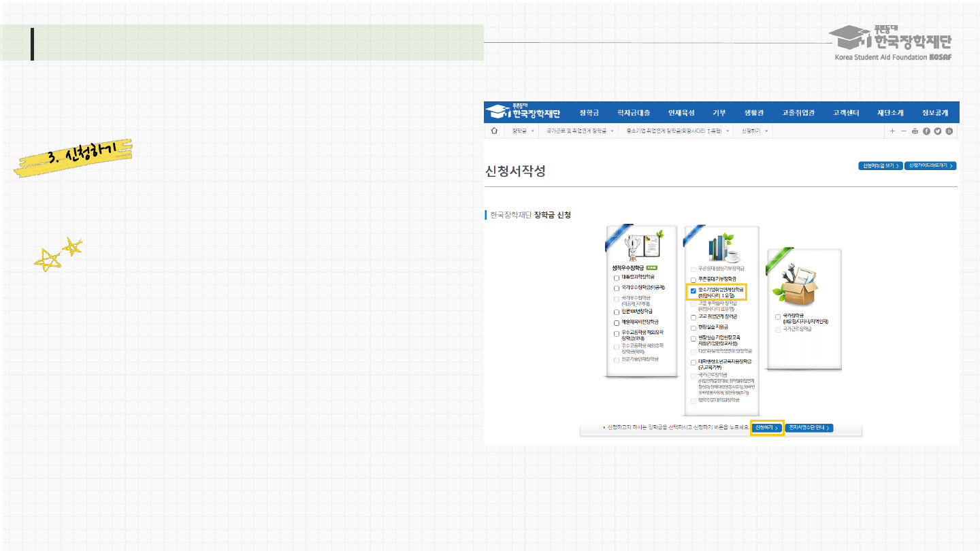Viewport: 980px width, 551px height.
Task: Expand the 장학금 breadcrumb dropdown
Action: [523, 131]
